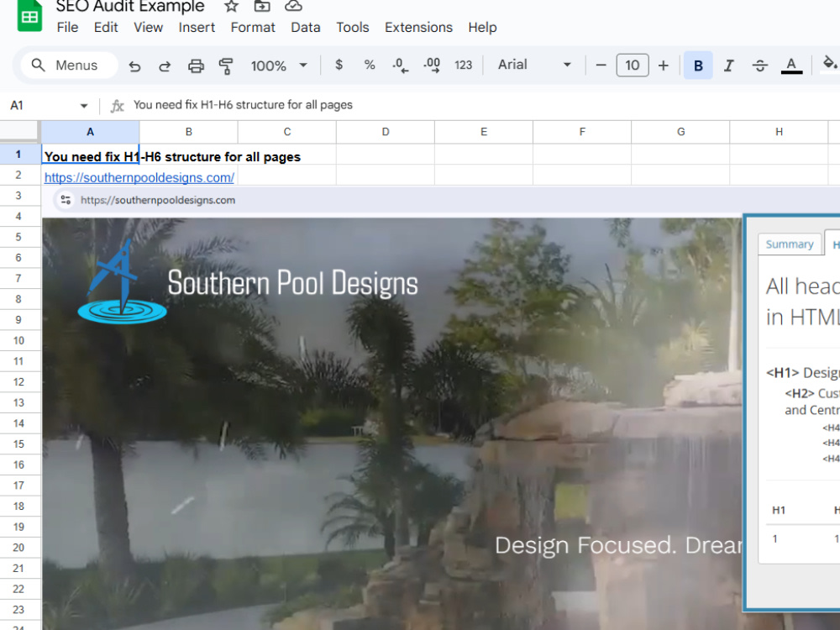Viewport: 840px width, 630px height.
Task: Print the spreadsheet using printer icon
Action: [x=196, y=66]
